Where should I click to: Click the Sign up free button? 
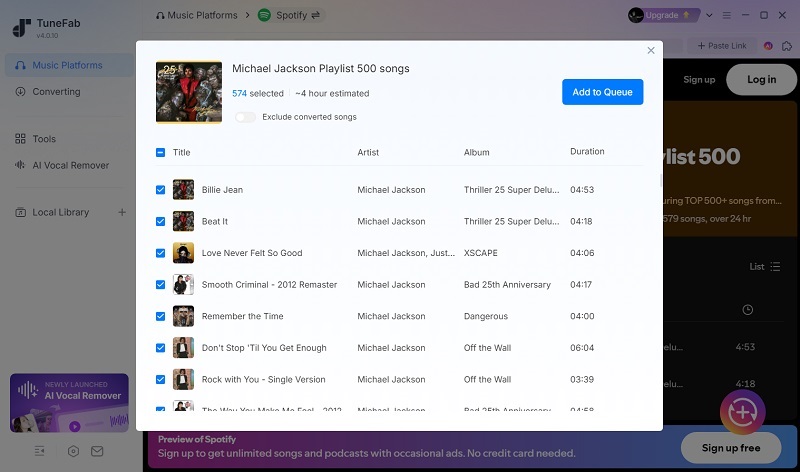pos(731,448)
